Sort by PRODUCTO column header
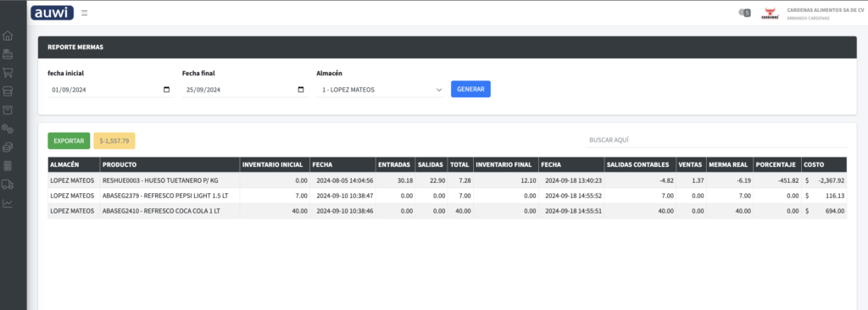This screenshot has height=310, width=868. tap(170, 164)
